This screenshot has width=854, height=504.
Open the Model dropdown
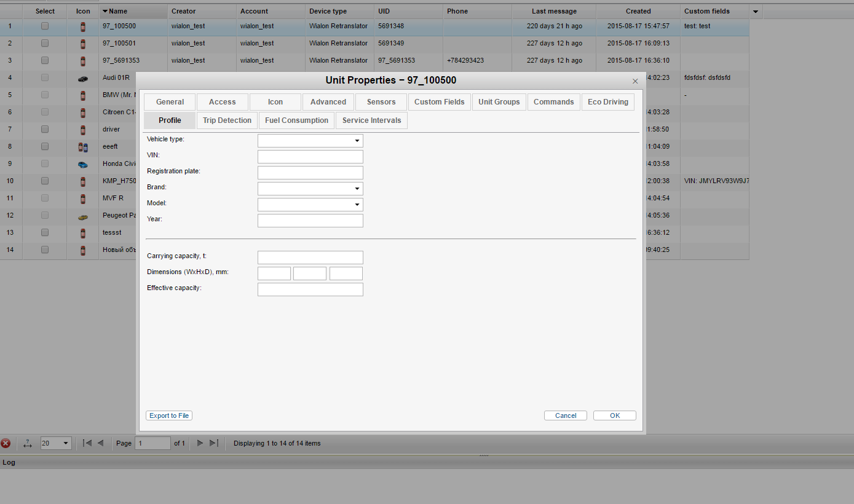click(310, 205)
